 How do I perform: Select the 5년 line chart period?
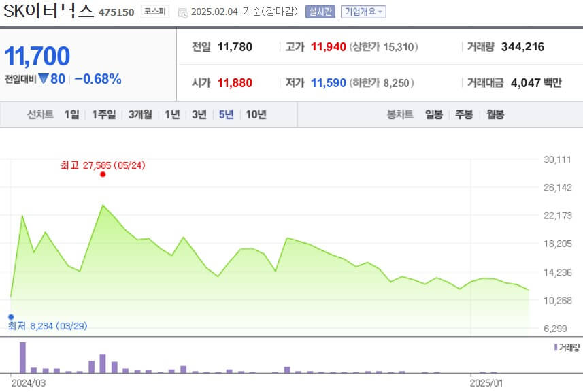tap(227, 114)
